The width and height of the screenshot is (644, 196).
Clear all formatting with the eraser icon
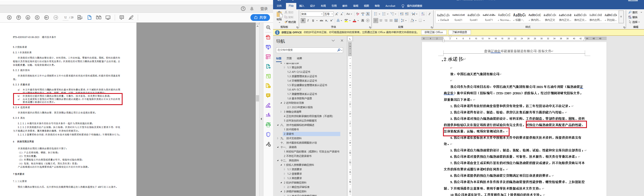(x=357, y=14)
